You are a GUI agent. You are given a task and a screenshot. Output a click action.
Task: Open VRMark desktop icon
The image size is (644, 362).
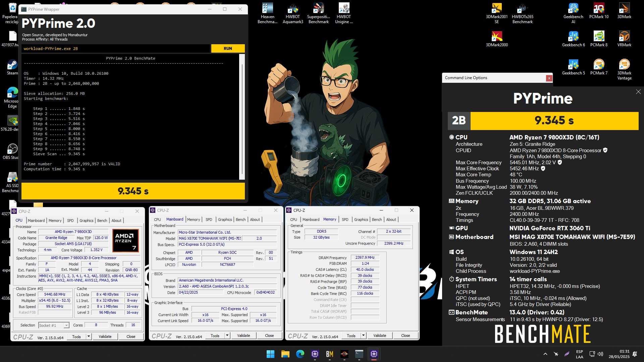click(x=624, y=39)
